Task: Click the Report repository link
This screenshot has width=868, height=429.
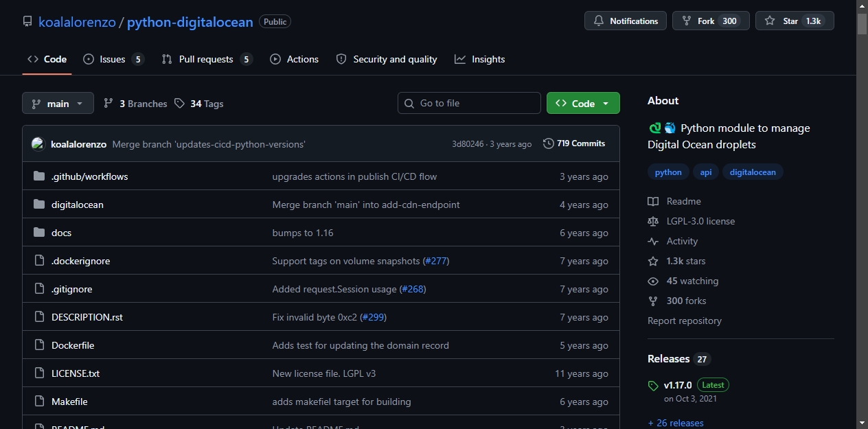Action: click(x=685, y=321)
